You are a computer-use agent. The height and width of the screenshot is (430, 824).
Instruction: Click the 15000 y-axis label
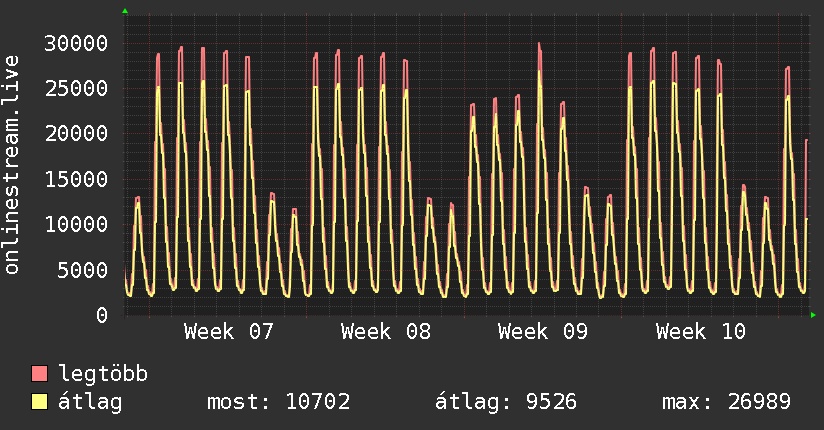click(x=76, y=179)
